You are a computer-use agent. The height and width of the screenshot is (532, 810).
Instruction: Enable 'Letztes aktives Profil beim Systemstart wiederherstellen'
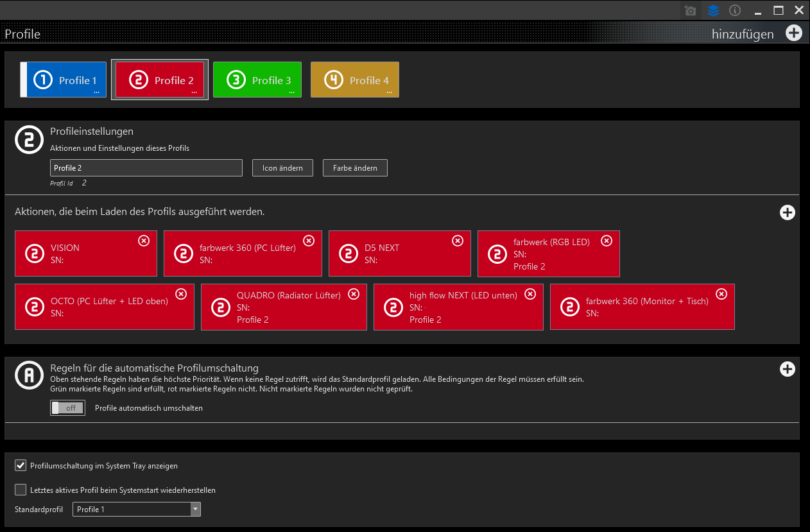pyautogui.click(x=21, y=490)
